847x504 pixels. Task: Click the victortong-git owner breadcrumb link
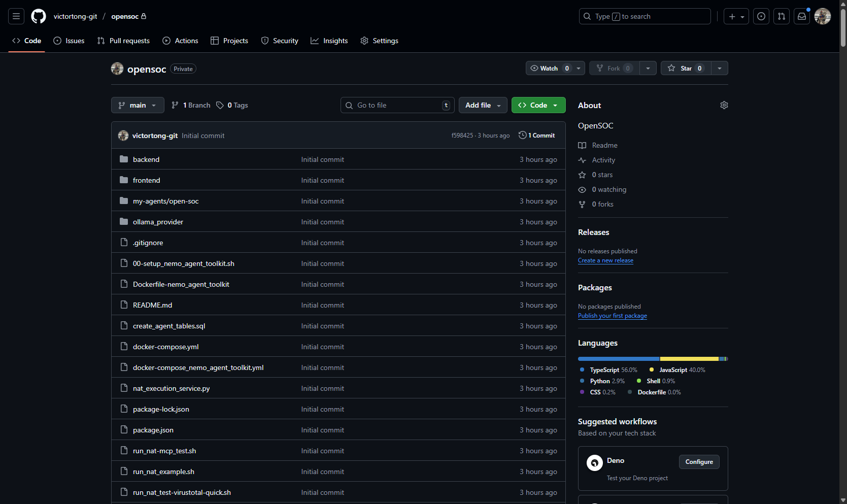[75, 16]
